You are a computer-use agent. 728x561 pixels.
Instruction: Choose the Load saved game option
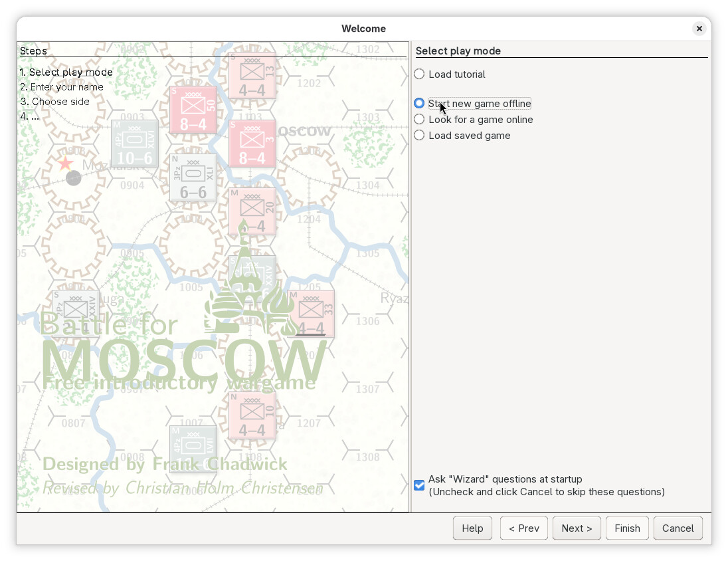(x=419, y=136)
